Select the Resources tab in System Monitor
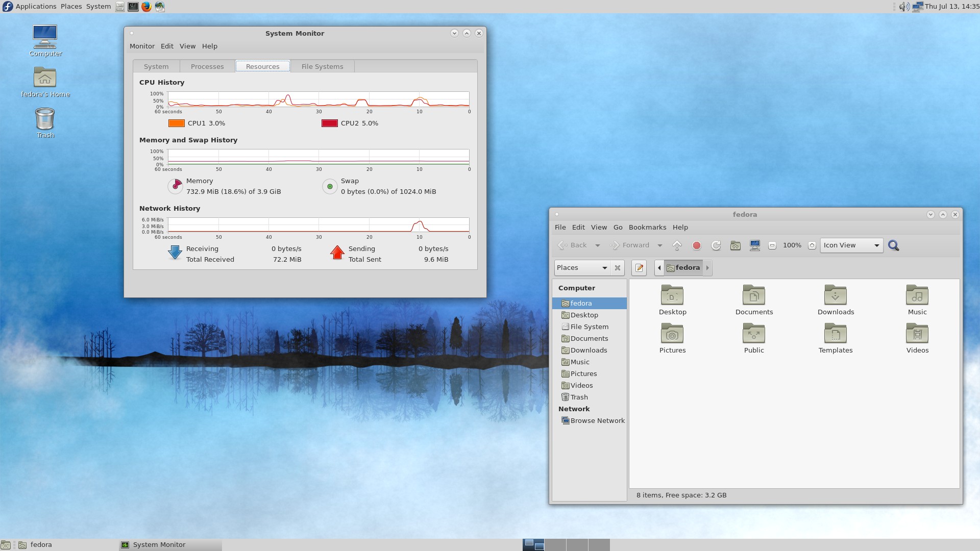 262,66
